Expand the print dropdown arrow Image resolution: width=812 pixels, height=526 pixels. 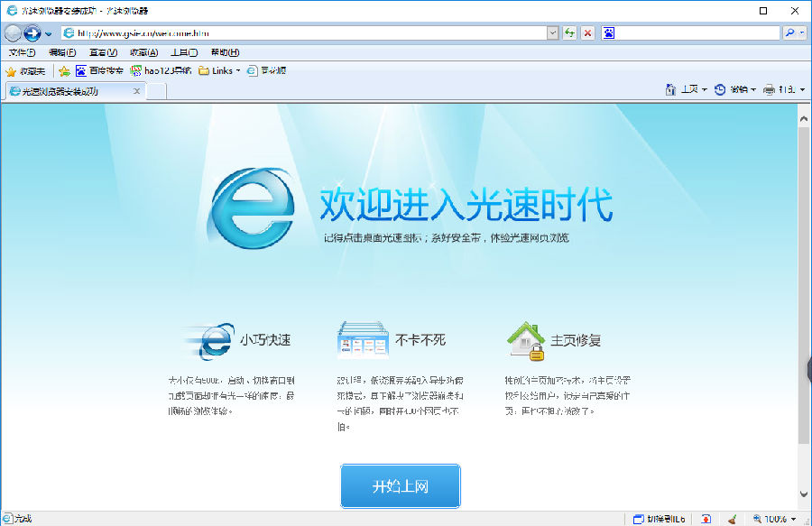(x=803, y=89)
